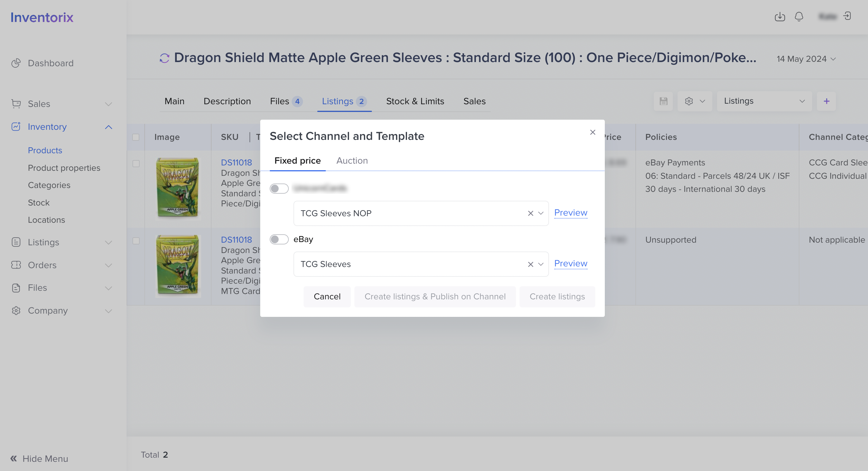Viewport: 868px width, 471px height.
Task: Collapse the Inventory sidebar section chevron
Action: [x=108, y=127]
